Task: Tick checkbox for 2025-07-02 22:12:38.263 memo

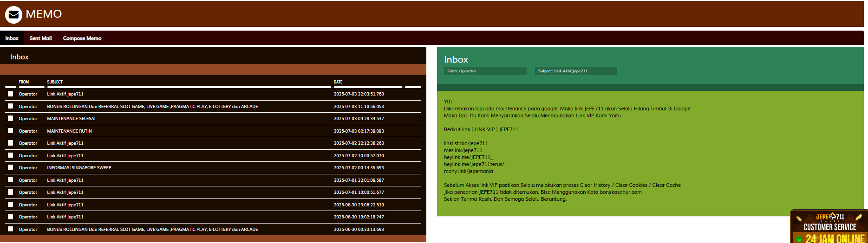Action: click(11, 143)
